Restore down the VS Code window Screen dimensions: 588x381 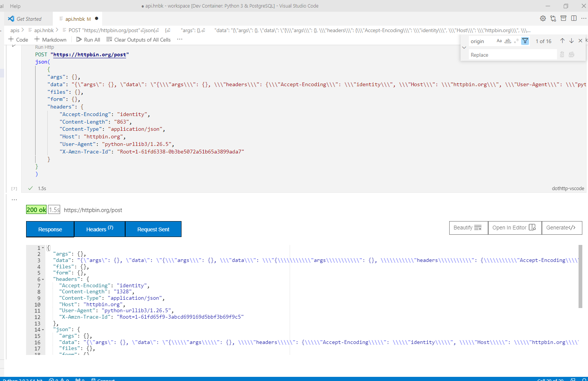[x=566, y=6]
